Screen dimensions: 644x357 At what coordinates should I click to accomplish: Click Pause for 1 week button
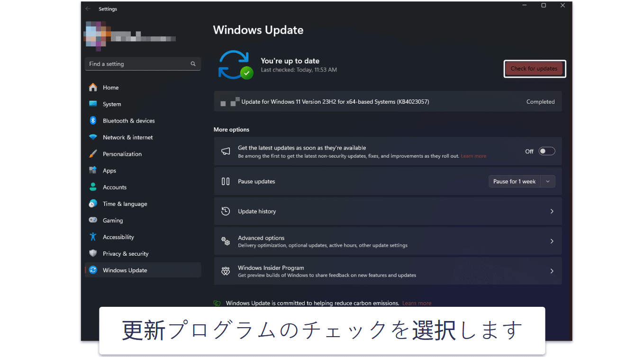515,181
